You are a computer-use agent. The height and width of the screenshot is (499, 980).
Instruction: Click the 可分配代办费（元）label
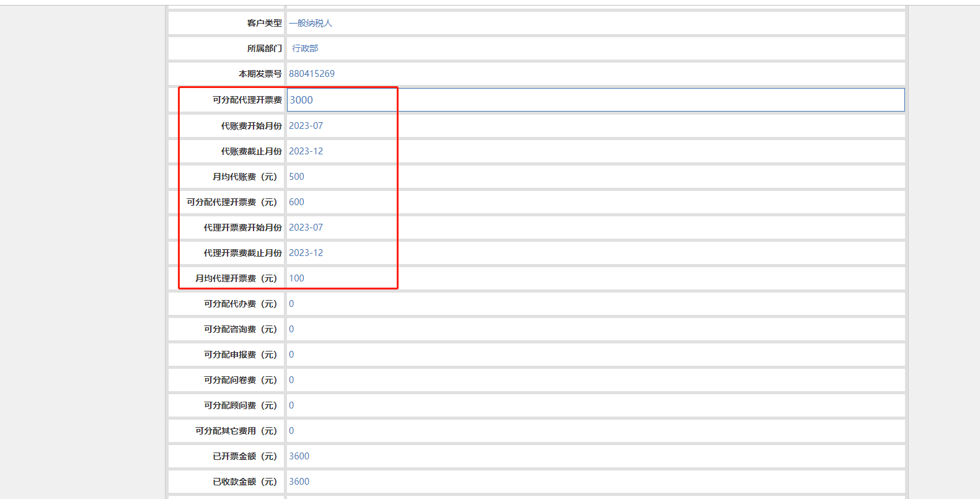pyautogui.click(x=241, y=304)
